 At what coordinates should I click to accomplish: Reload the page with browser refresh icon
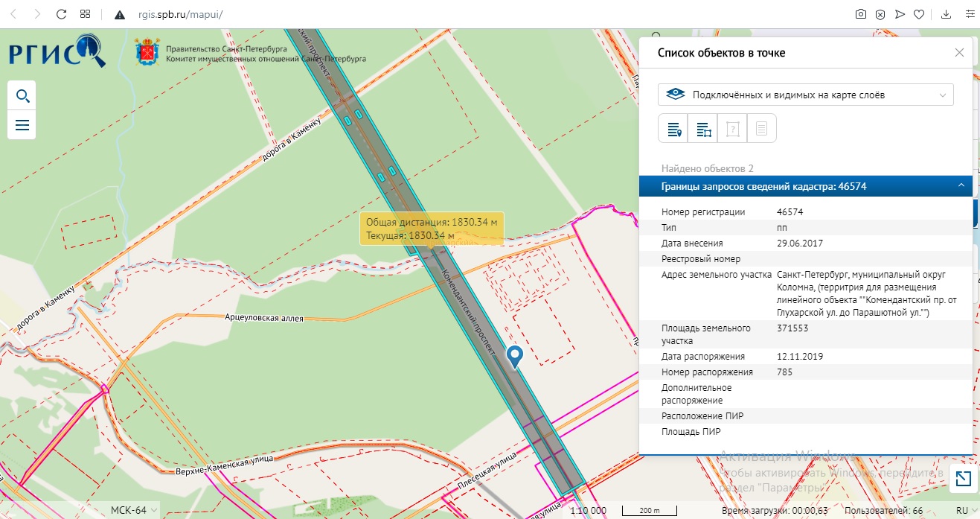click(x=62, y=14)
